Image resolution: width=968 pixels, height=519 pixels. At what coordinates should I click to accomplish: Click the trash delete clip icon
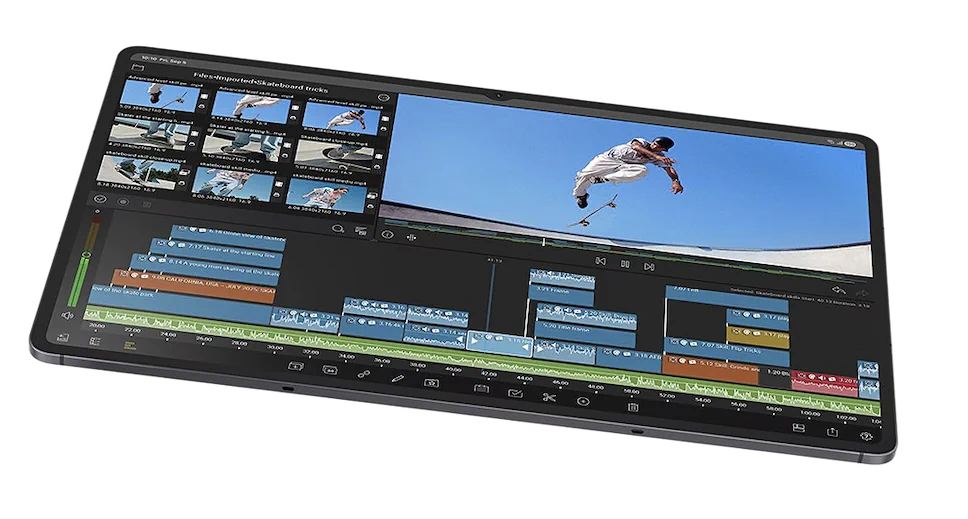[633, 408]
